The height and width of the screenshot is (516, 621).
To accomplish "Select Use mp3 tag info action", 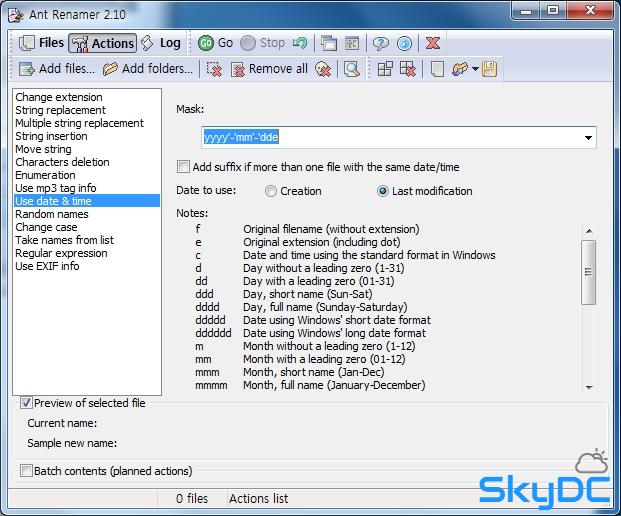I will click(87, 188).
